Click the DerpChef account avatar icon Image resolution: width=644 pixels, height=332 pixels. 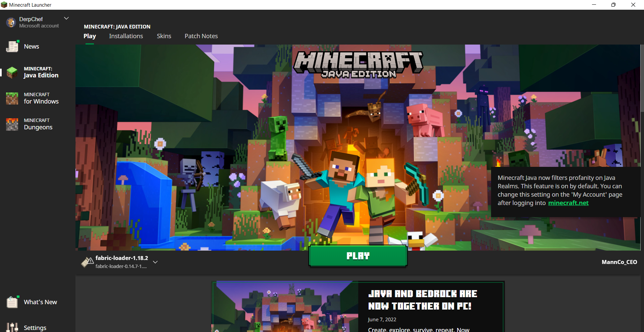[x=11, y=22]
